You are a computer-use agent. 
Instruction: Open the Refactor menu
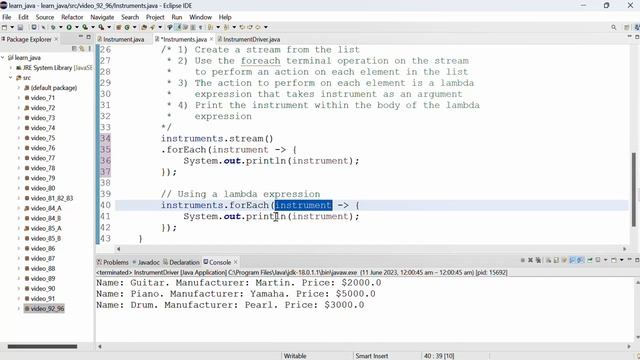point(72,17)
